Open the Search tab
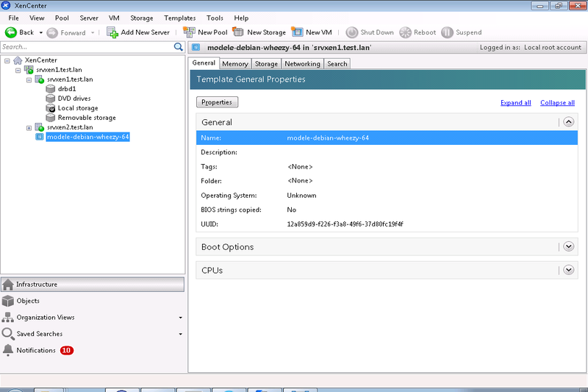 (x=337, y=64)
